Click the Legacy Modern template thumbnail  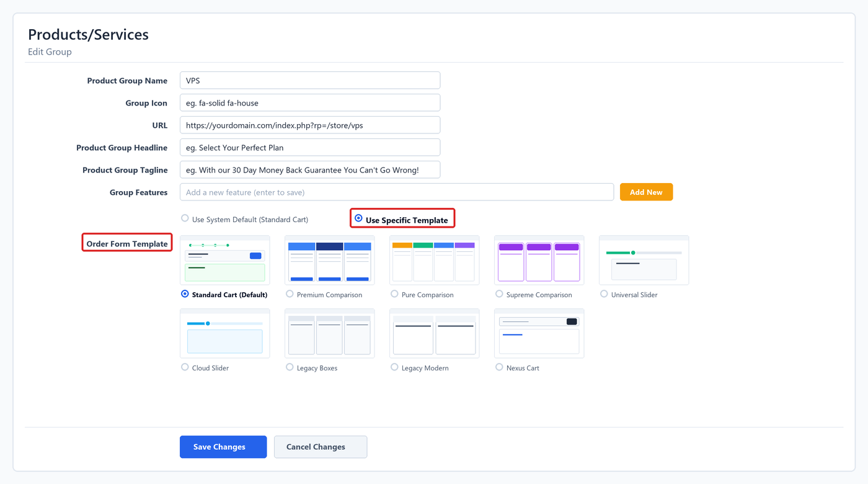coord(435,334)
